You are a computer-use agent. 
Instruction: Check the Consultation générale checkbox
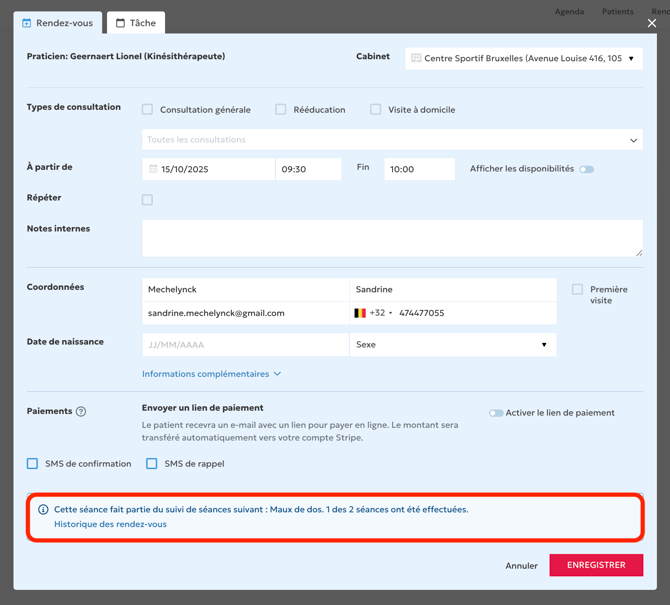click(x=148, y=110)
